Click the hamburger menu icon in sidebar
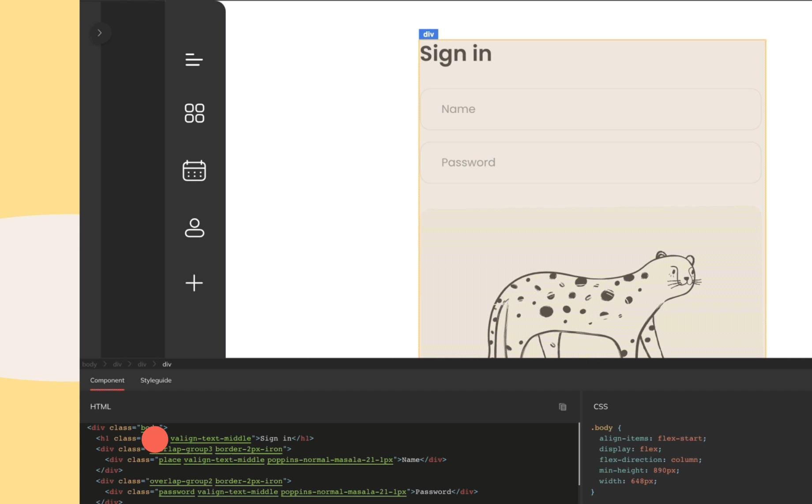 pos(194,60)
